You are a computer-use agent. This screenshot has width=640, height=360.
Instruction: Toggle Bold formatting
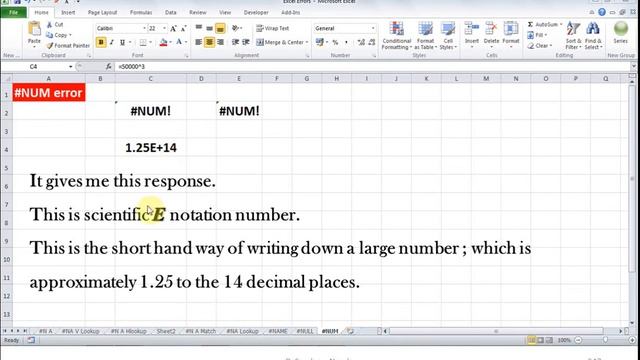[101, 42]
